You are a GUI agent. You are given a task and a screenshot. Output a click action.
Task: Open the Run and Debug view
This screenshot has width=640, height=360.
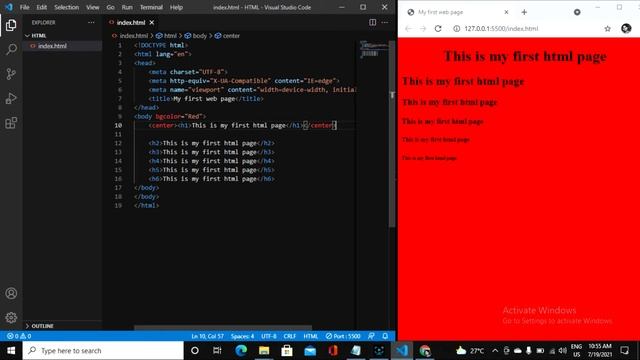tap(11, 98)
